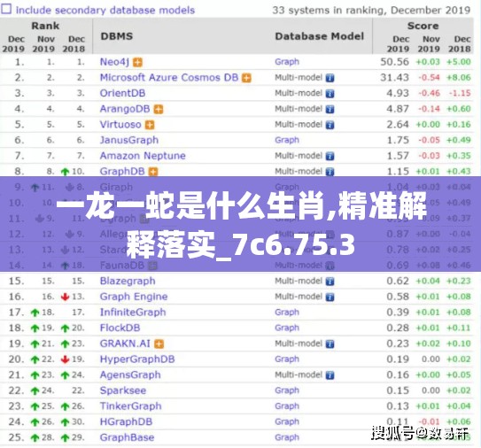Click the red down arrow in HyperGraphDB row

point(65,359)
